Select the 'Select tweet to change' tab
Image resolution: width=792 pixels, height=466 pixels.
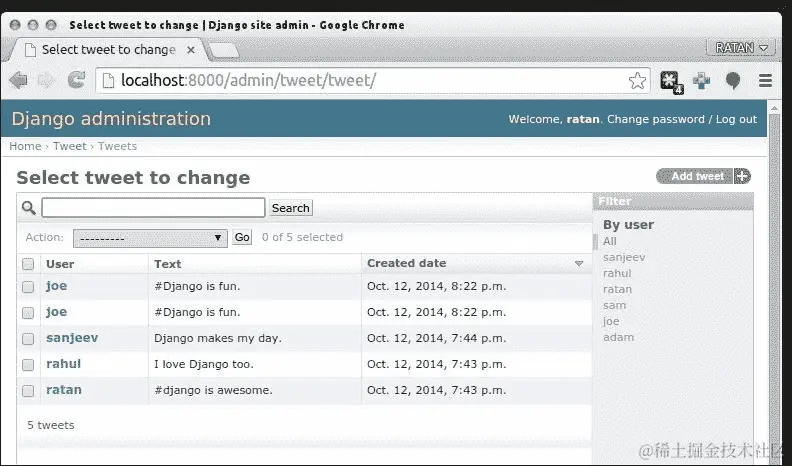108,50
